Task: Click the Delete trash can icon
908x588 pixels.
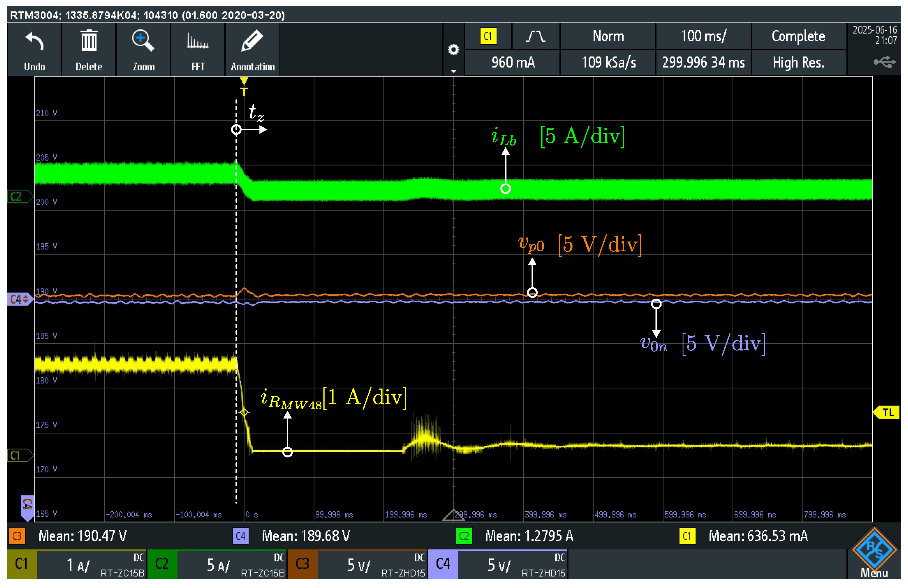Action: pos(89,41)
